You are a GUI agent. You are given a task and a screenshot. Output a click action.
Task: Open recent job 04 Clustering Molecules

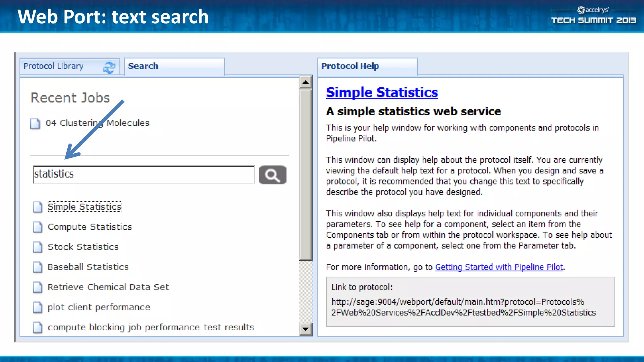(x=97, y=123)
